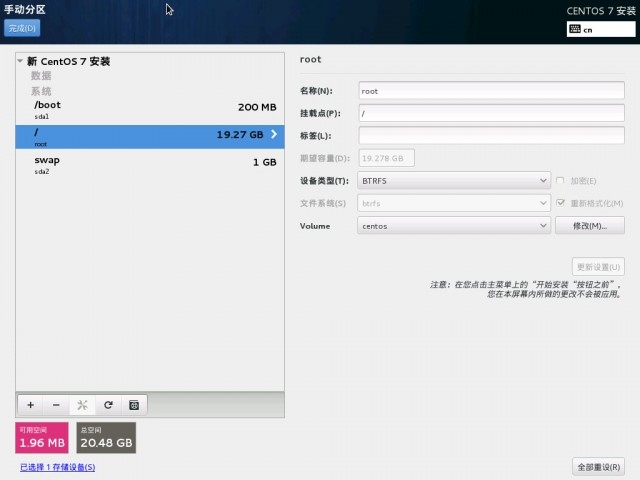The image size is (640, 480).
Task: Click the reload storage configuration icon
Action: pos(108,405)
